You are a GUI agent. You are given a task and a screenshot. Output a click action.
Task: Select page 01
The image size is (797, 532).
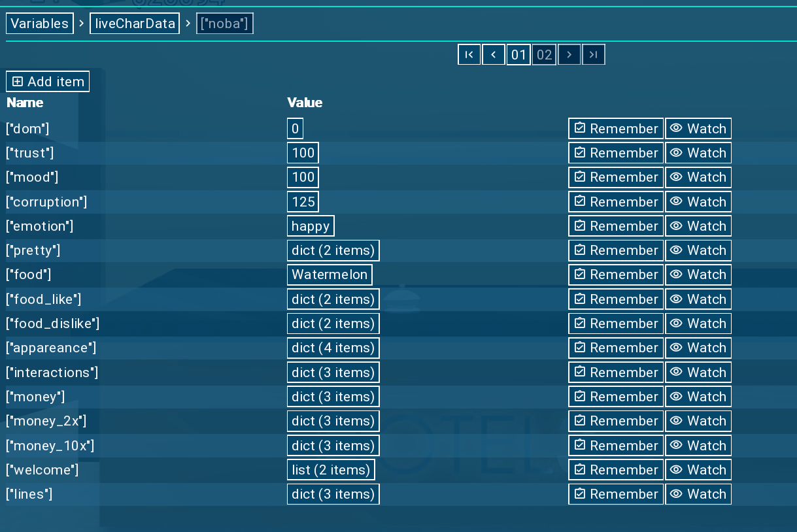tap(518, 55)
